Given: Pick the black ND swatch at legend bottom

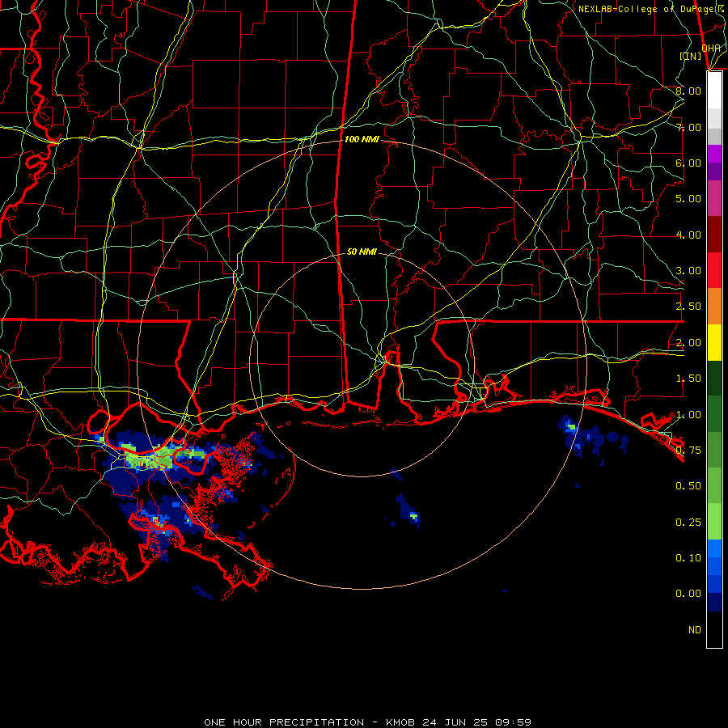Looking at the screenshot, I should pos(714,629).
